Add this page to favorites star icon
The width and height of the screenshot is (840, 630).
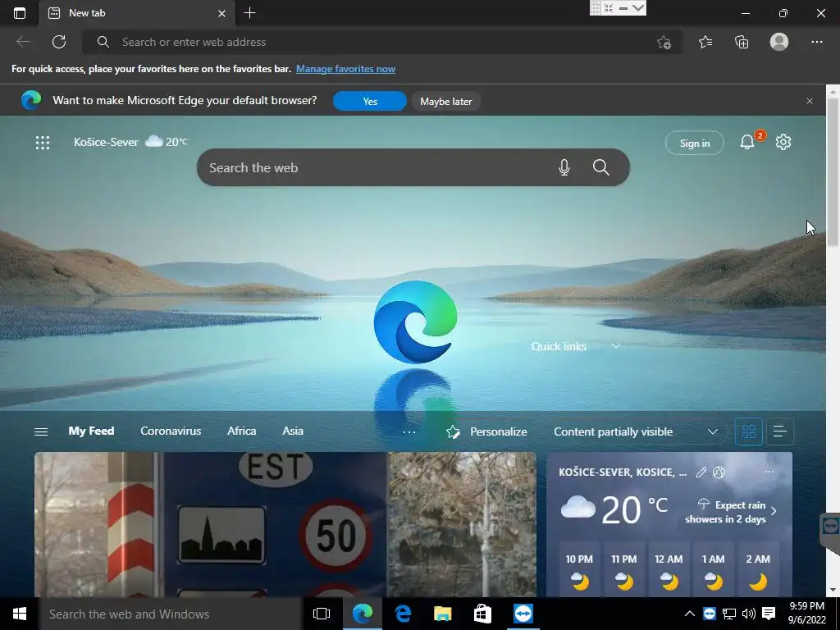click(664, 43)
